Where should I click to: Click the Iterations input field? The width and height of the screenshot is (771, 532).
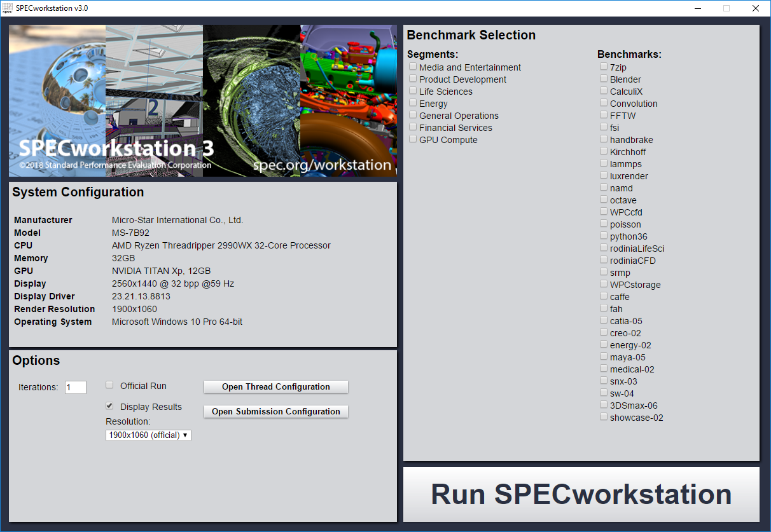[76, 387]
